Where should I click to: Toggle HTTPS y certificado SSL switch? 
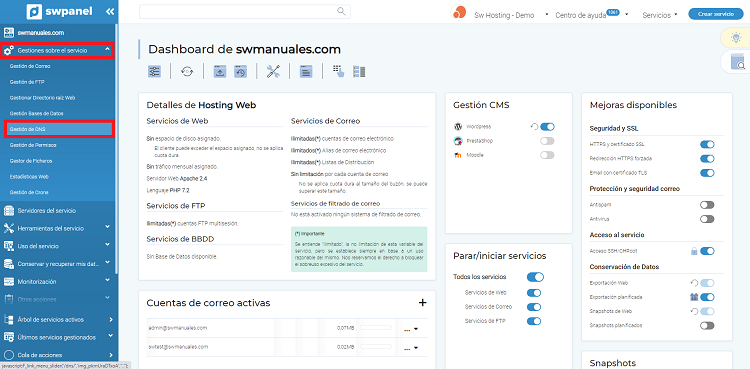[707, 144]
